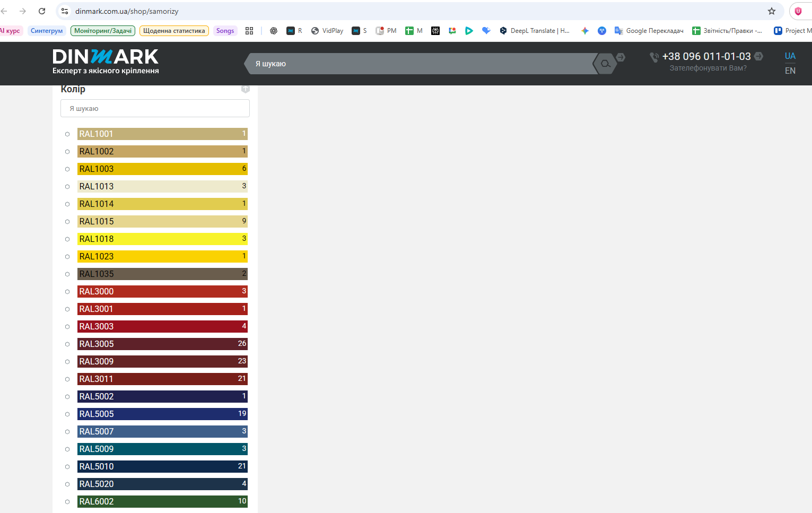Select the RAL1001 radio button
Image resolution: width=812 pixels, height=513 pixels.
67,134
